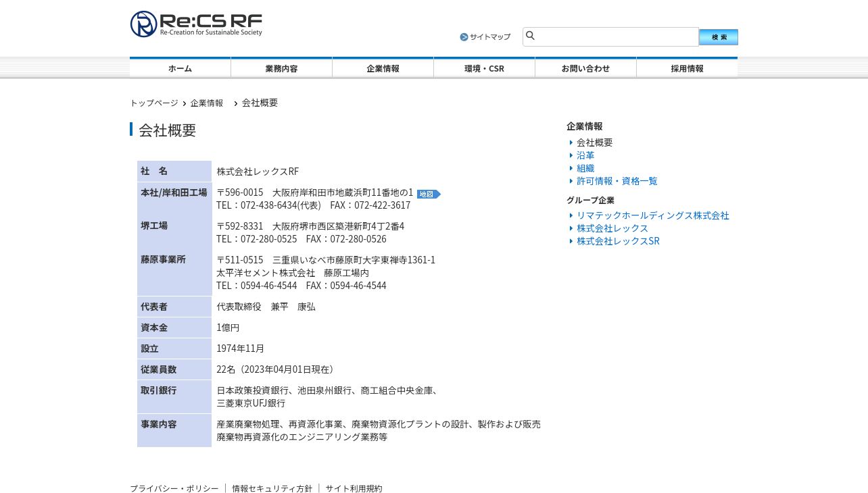This screenshot has width=868, height=493.
Task: Click 企業情報 sidebar heading
Action: (x=584, y=126)
